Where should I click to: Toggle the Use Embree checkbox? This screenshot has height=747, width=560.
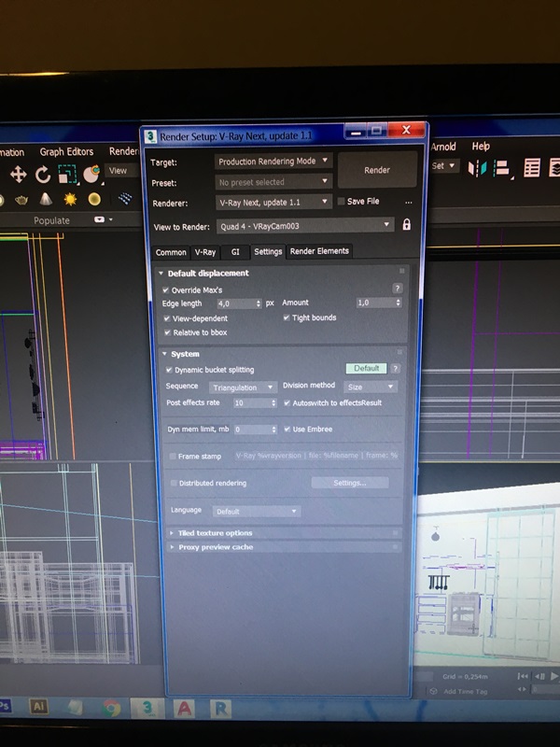click(x=287, y=430)
